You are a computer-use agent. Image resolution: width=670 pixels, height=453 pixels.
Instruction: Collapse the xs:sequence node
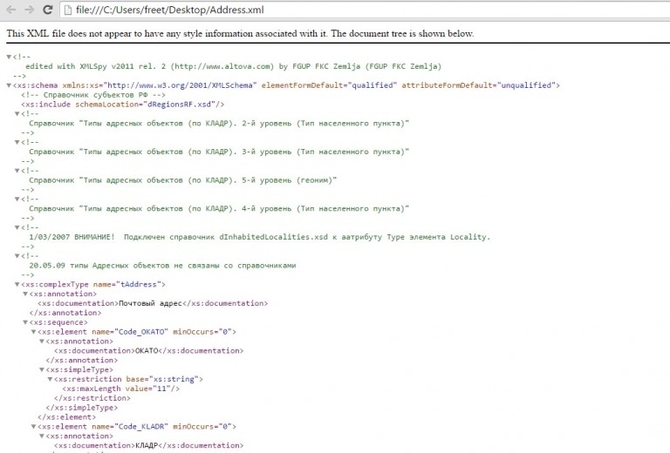click(x=25, y=322)
